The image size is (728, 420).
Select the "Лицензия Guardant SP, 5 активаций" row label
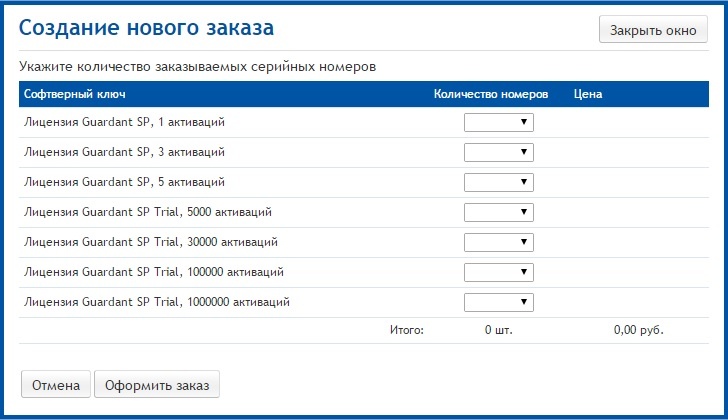tap(124, 182)
